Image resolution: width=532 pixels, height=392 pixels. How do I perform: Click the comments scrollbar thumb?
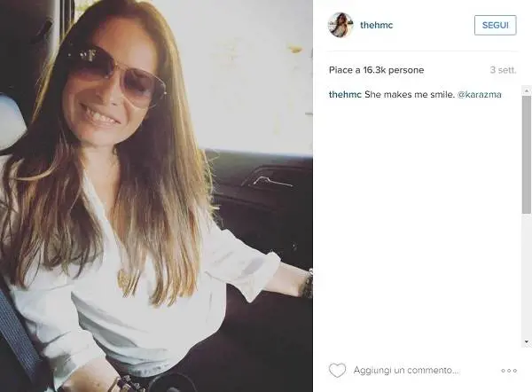[527, 154]
